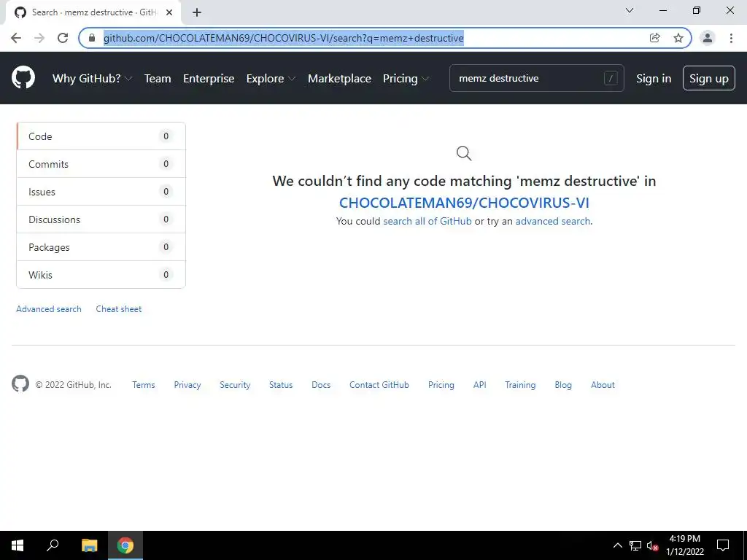This screenshot has width=747, height=560.
Task: Open File Explorer from taskbar
Action: (89, 545)
